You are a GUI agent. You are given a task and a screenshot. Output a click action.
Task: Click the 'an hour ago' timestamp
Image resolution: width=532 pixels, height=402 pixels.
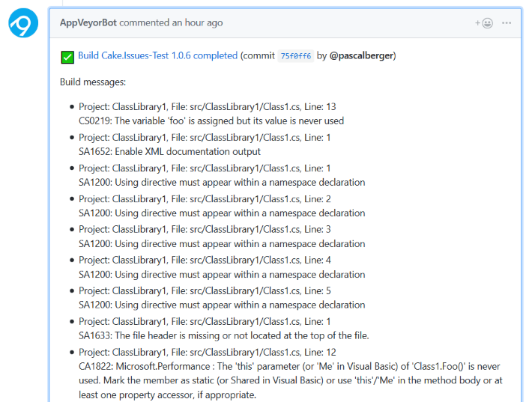coord(198,22)
